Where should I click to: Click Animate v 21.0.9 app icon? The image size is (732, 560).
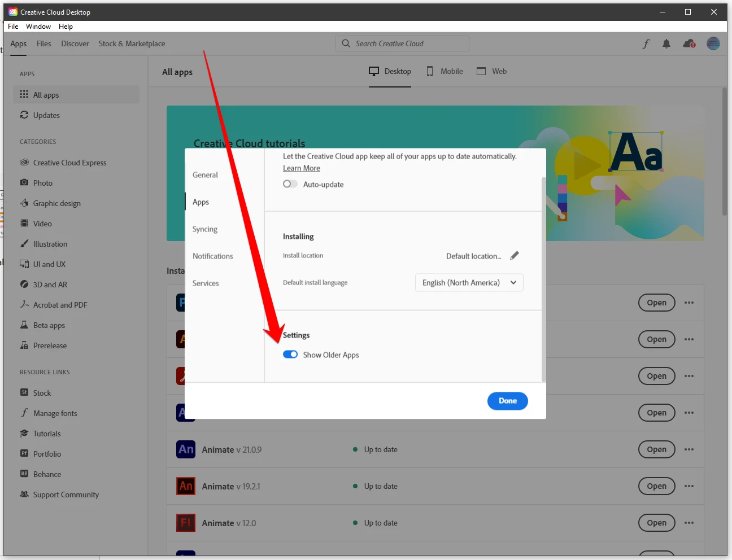tap(186, 449)
